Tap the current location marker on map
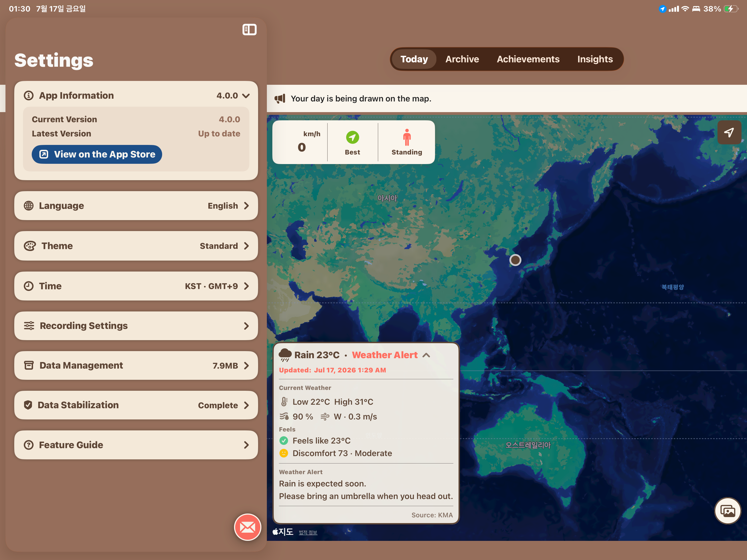 [x=515, y=260]
